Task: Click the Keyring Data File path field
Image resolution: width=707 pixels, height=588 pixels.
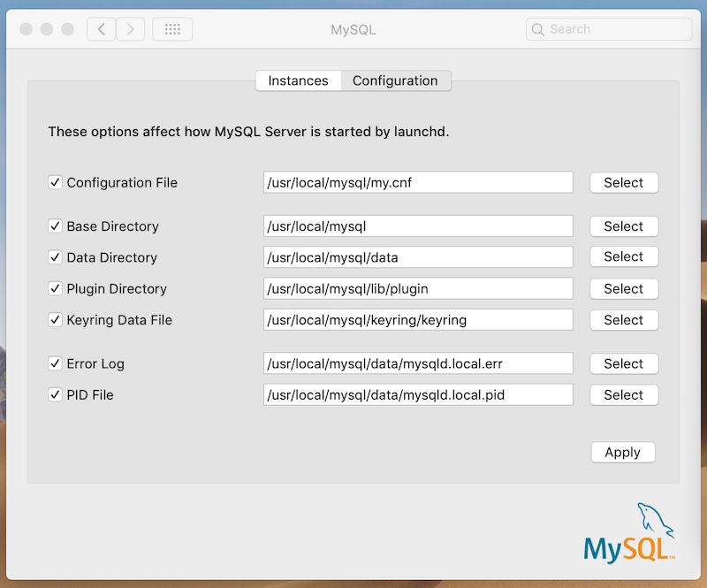Action: (x=418, y=319)
